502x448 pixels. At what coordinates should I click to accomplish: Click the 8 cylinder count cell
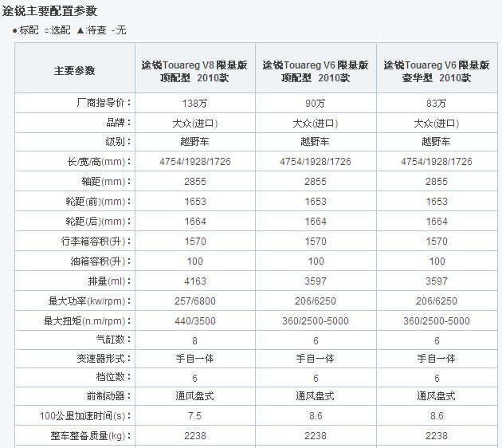click(x=194, y=340)
